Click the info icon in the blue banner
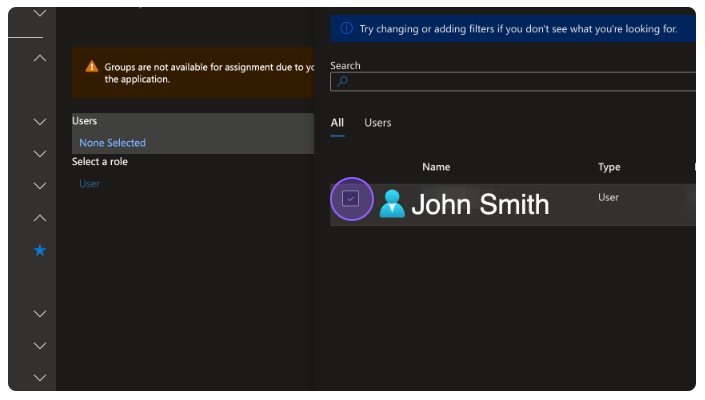The image size is (705, 400). click(346, 29)
